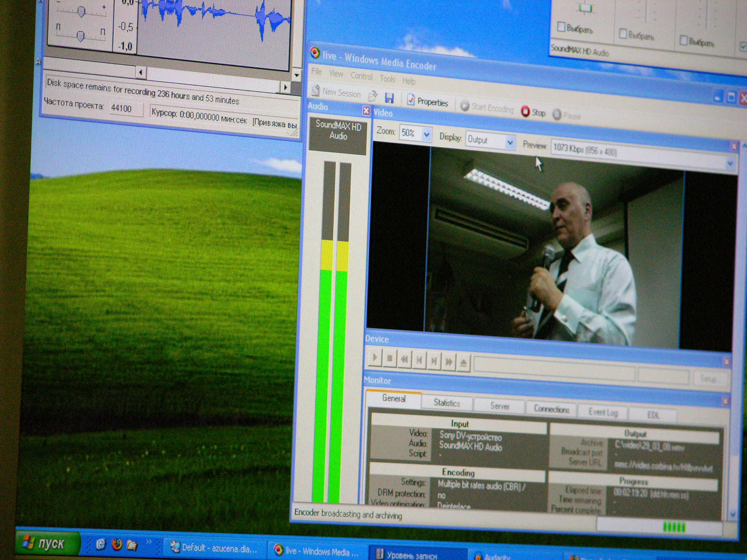Image resolution: width=747 pixels, height=560 pixels.
Task: Click the device Fast Forward button
Action: coord(449,362)
